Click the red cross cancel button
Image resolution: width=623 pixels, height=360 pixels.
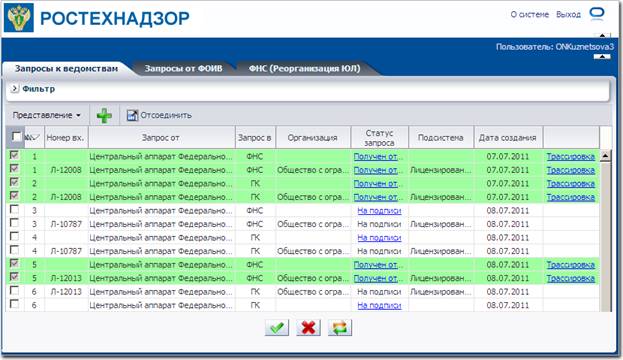(x=308, y=328)
